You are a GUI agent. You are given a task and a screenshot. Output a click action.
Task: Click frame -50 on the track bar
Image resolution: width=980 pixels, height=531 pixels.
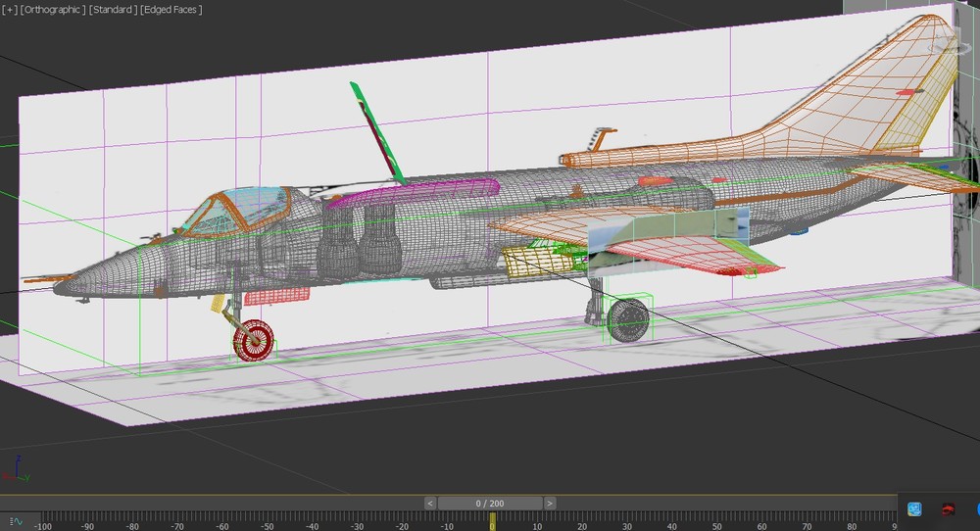pos(267,526)
